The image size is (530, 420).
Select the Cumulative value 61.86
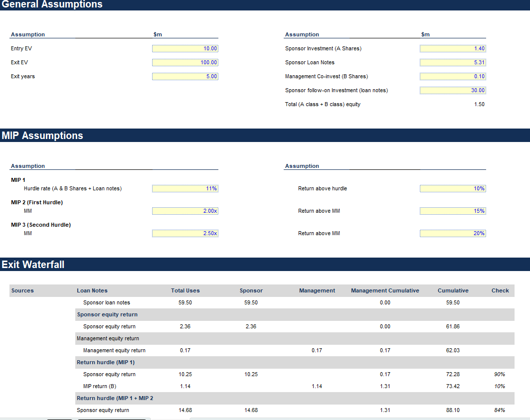[453, 327]
